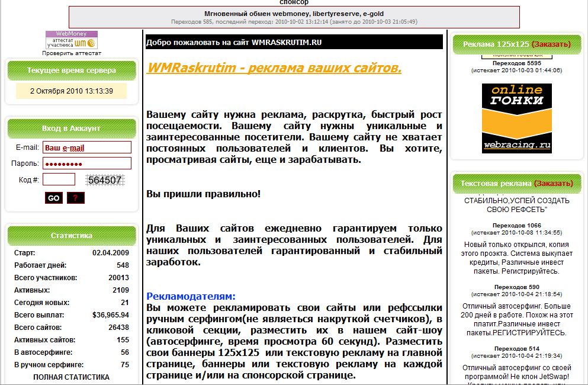The width and height of the screenshot is (588, 385).
Task: Open the online гонки webracing.ru banner
Action: click(x=517, y=118)
